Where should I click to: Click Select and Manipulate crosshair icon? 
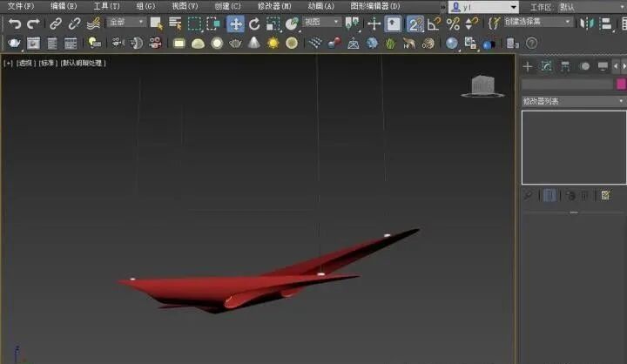(x=374, y=24)
